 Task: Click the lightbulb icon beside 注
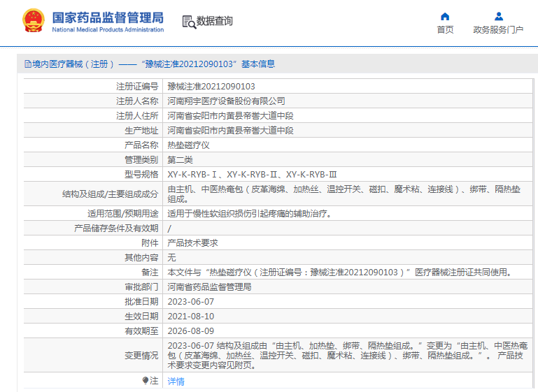coord(146,380)
